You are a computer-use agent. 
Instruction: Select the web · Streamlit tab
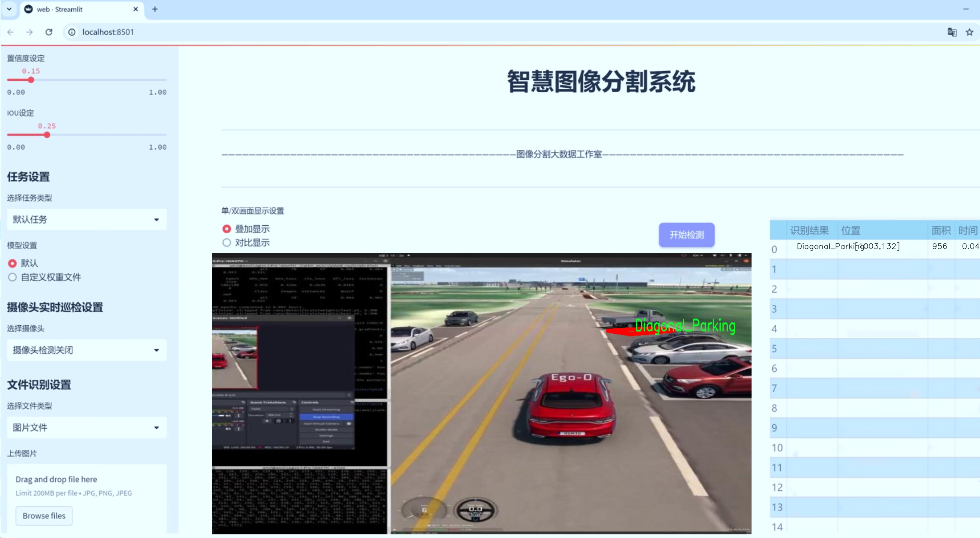coord(81,9)
